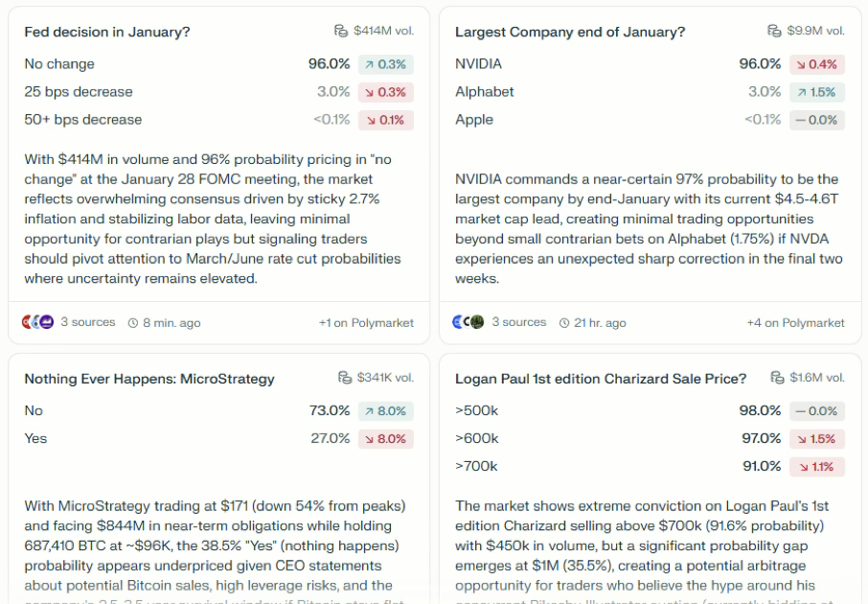Click +1 on Polymarket link
Image resolution: width=868 pixels, height=604 pixels.
click(366, 323)
